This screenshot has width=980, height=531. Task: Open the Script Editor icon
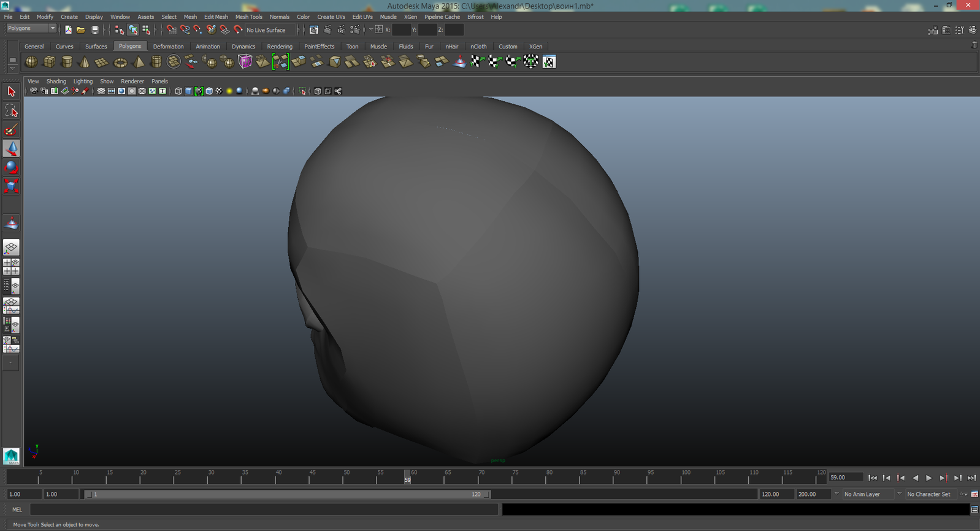click(974, 510)
